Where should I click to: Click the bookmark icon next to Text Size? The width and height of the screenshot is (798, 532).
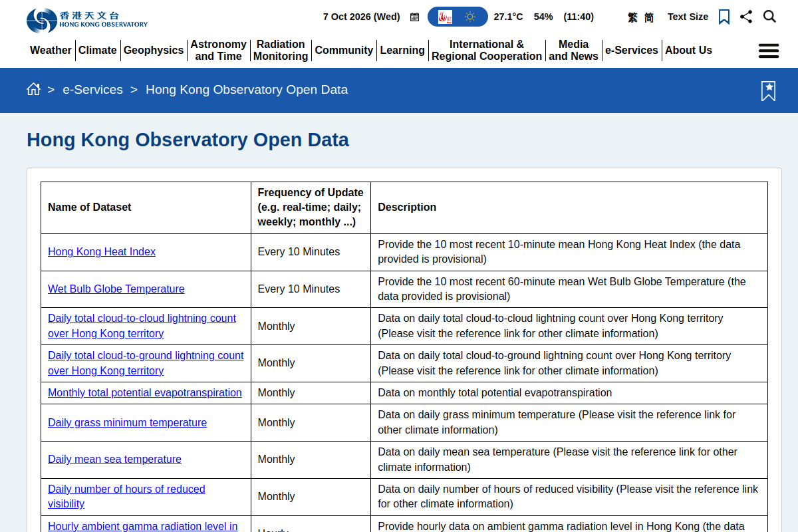724,17
